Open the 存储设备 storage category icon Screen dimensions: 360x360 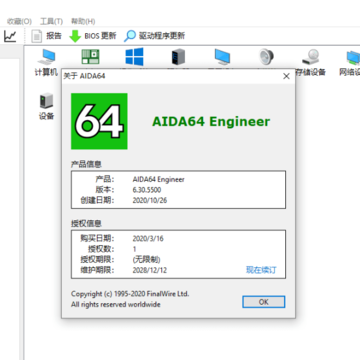click(x=310, y=62)
